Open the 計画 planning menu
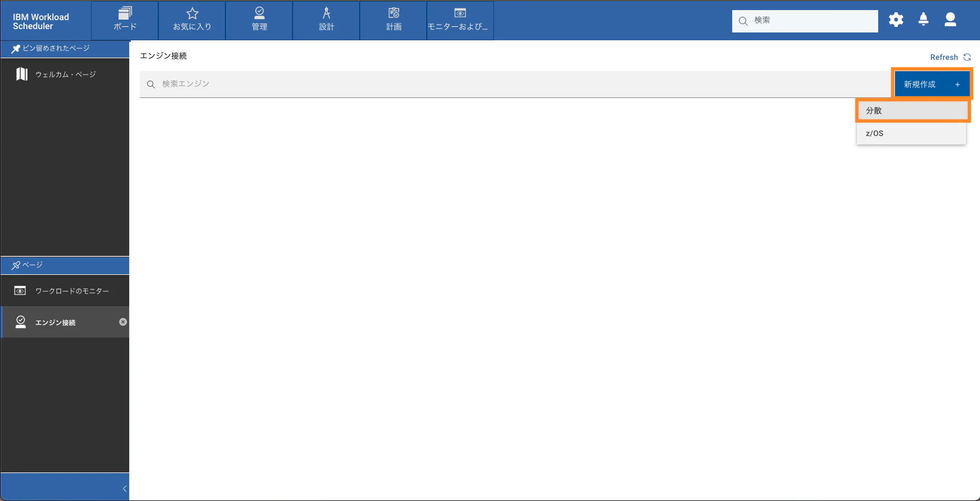Viewport: 980px width, 501px height. pyautogui.click(x=393, y=20)
